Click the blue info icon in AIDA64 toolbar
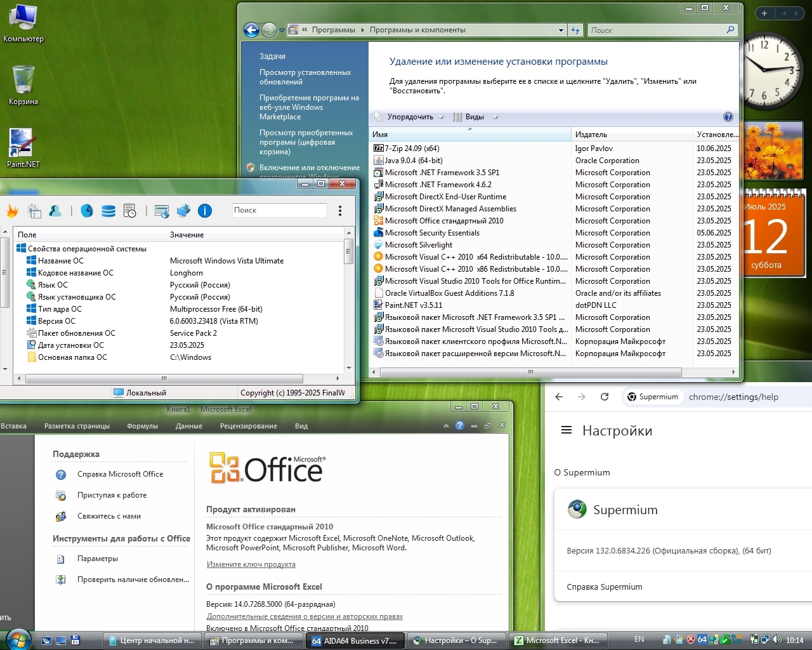This screenshot has height=650, width=812. pyautogui.click(x=204, y=211)
